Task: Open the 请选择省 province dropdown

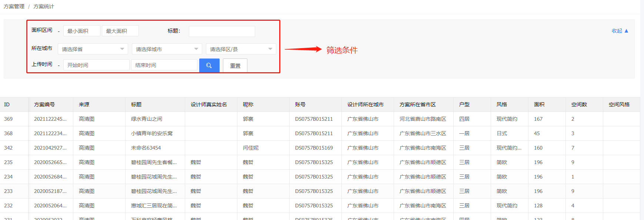Action: (x=93, y=49)
